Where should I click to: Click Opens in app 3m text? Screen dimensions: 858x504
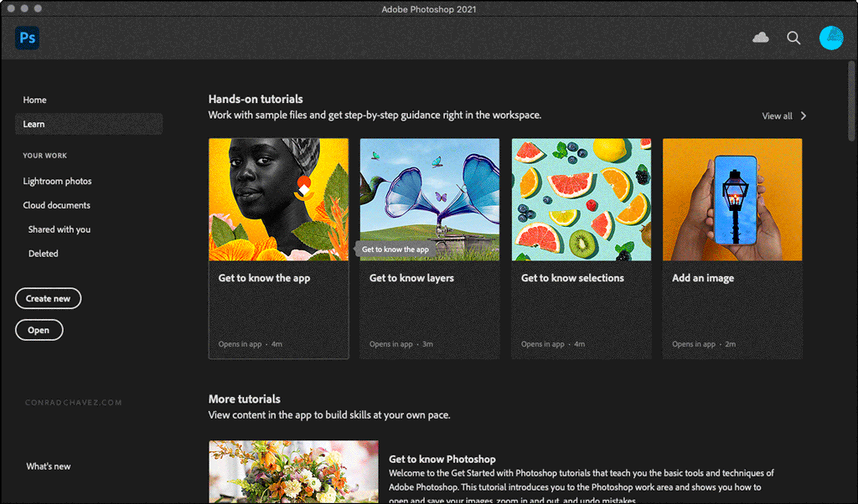coord(401,344)
